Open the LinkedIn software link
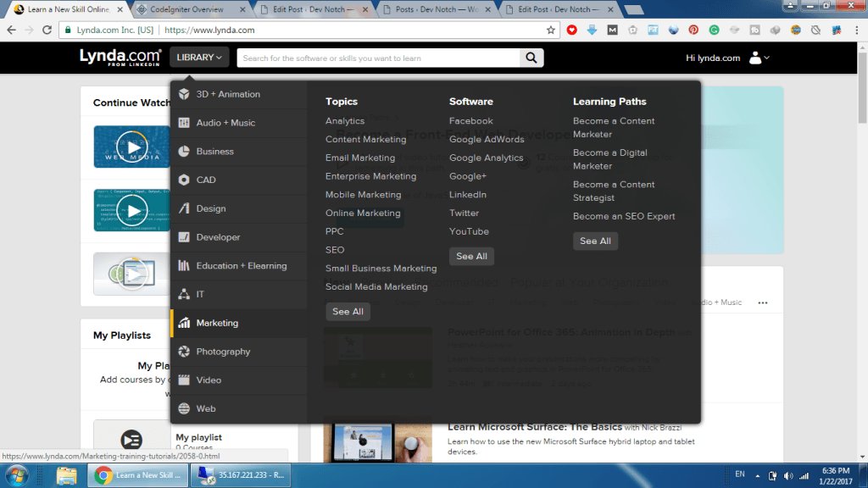The height and width of the screenshot is (488, 868). coord(468,195)
